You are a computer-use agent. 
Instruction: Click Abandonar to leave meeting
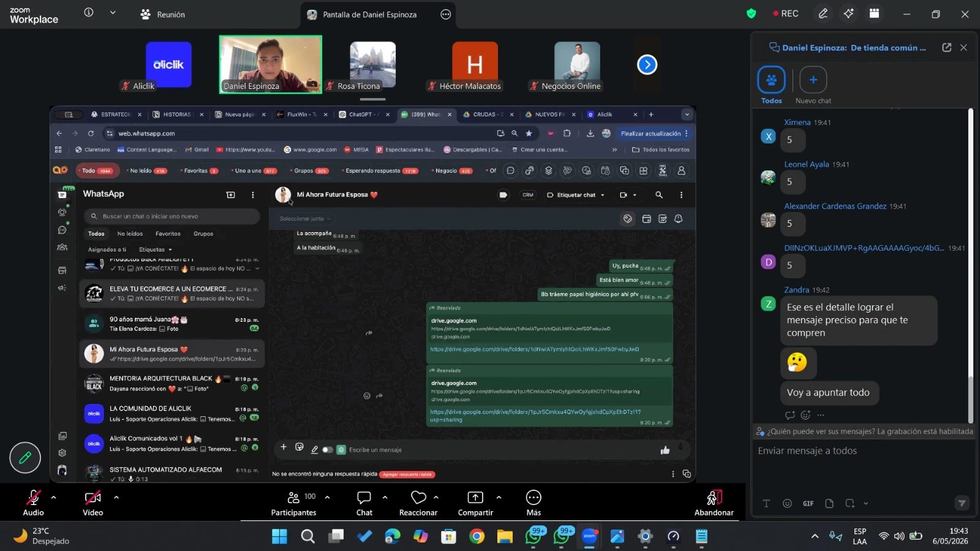[714, 503]
